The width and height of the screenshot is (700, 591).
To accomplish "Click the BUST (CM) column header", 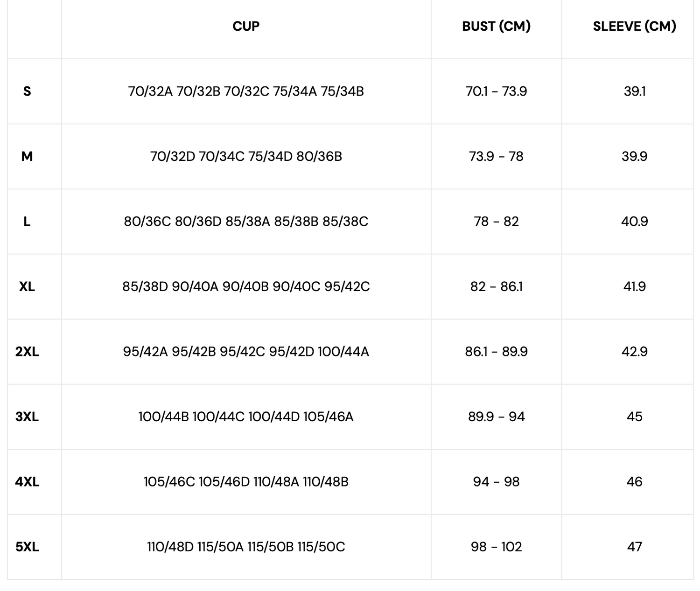I will (496, 26).
